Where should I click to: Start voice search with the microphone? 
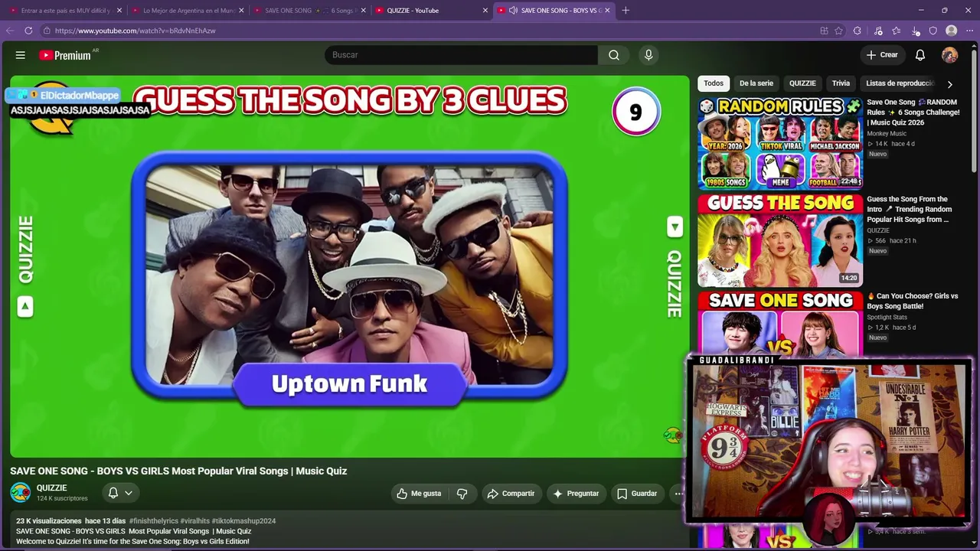click(x=648, y=55)
